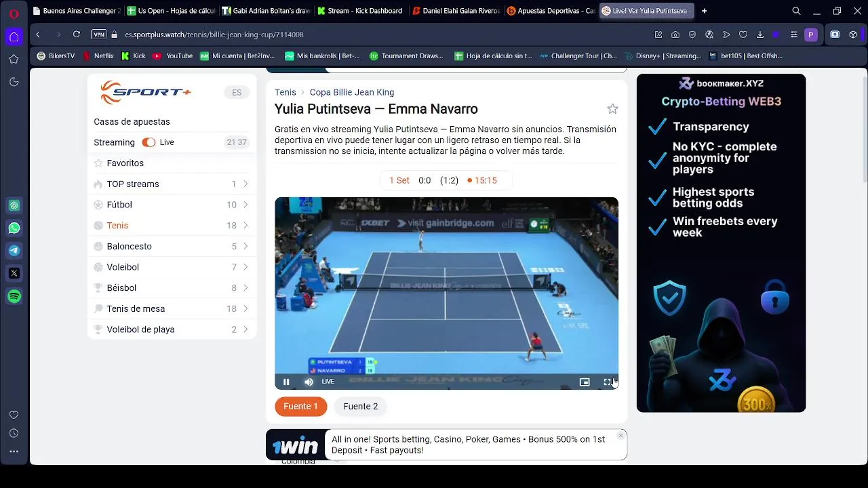Expand the TOP streams category

(172, 184)
